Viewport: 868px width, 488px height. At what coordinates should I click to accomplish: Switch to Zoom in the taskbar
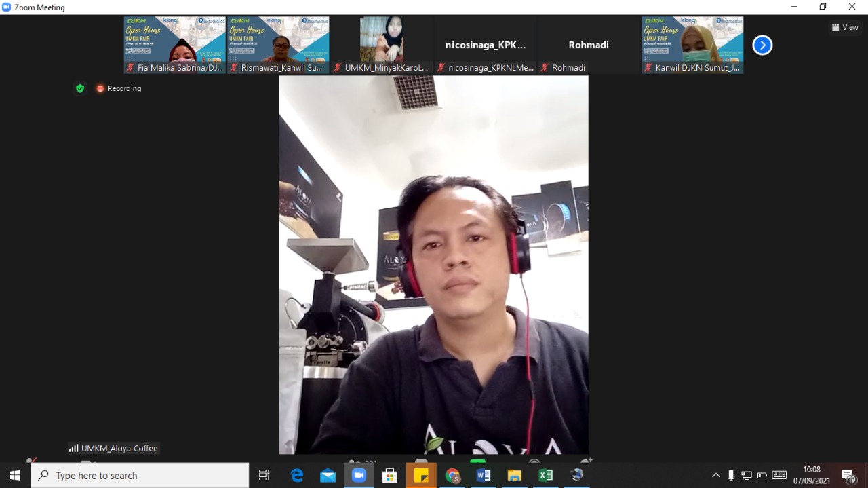pos(359,476)
